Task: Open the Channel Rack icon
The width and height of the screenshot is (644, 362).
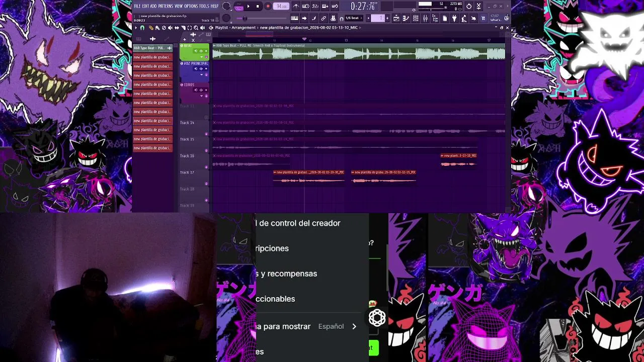Action: click(x=416, y=18)
